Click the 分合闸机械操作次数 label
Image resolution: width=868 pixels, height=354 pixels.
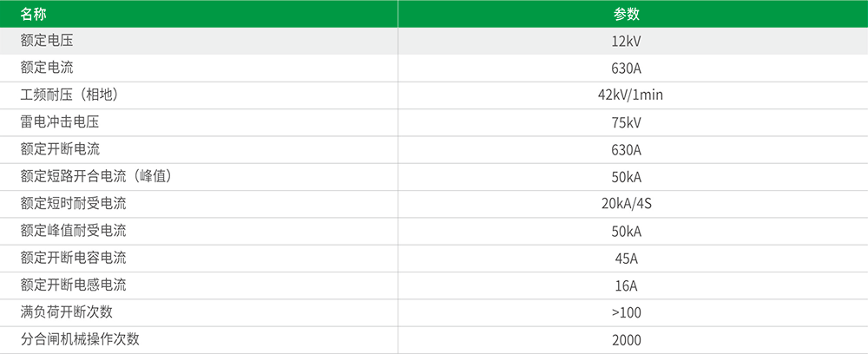click(80, 339)
